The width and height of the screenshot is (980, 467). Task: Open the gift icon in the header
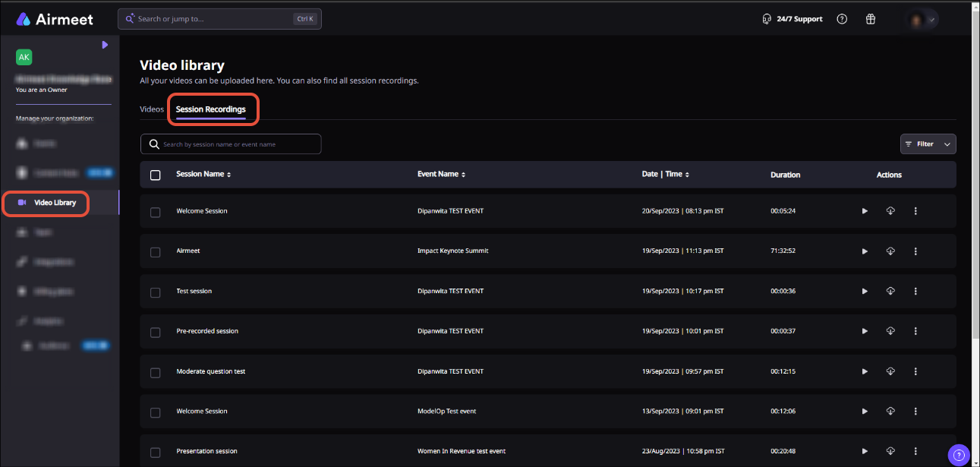tap(871, 19)
